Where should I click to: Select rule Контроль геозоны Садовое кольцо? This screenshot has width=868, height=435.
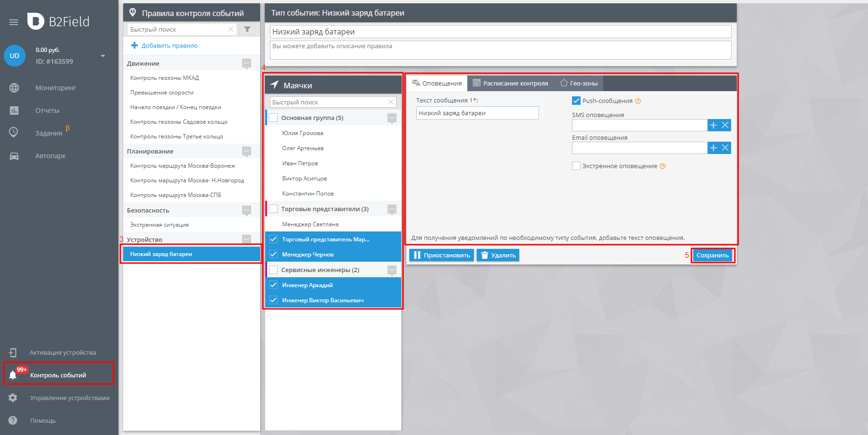(x=191, y=122)
